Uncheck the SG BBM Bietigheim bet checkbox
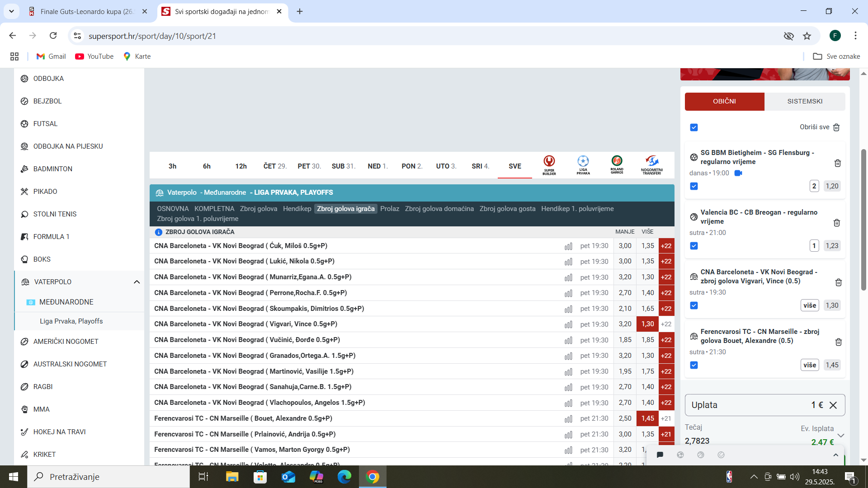This screenshot has height=488, width=868. click(x=694, y=186)
